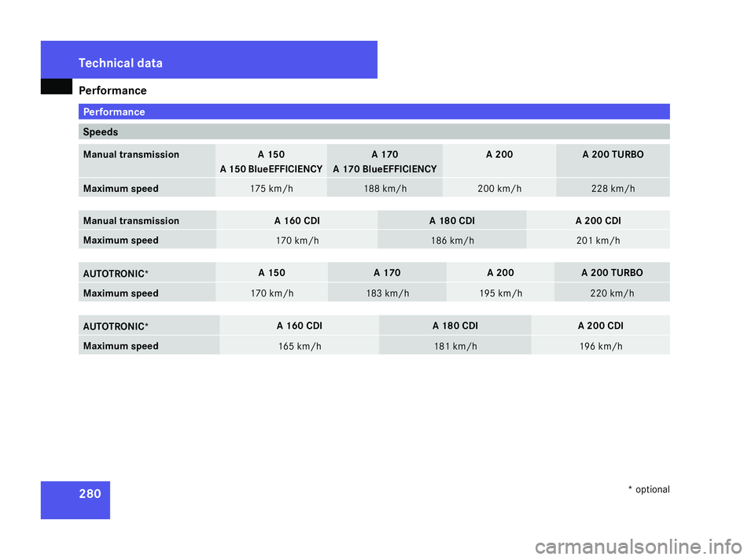
Task: Click the "181 km/h" speed value
Action: coord(455,346)
